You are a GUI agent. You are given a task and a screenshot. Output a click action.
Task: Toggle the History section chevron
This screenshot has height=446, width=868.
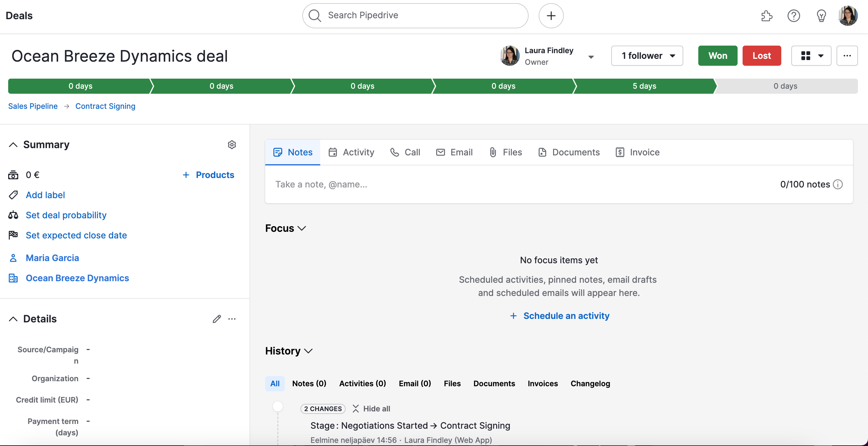click(x=308, y=351)
